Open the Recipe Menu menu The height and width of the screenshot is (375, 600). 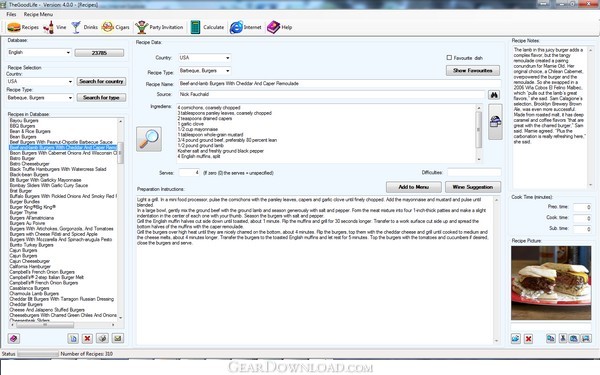38,14
